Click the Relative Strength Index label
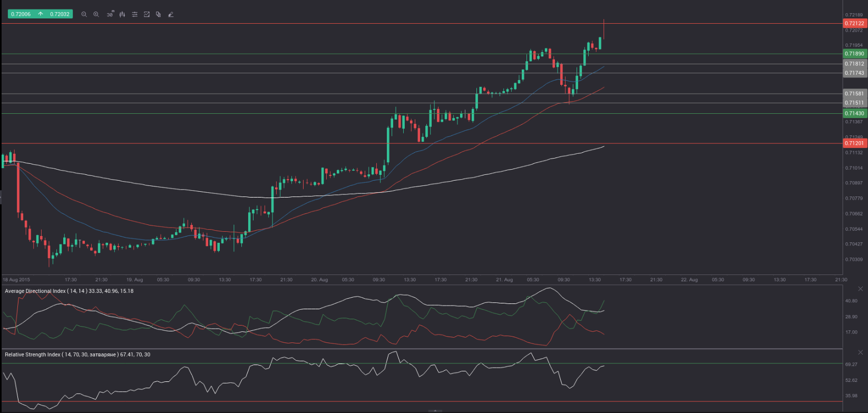 coord(77,355)
